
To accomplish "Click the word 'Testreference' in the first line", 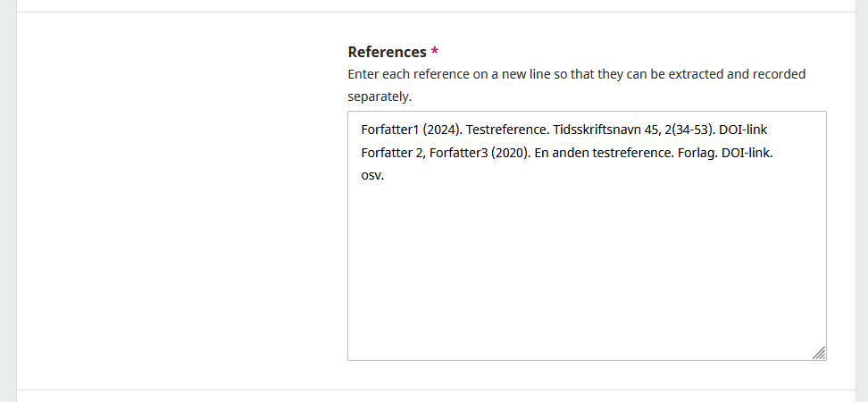I will [506, 130].
